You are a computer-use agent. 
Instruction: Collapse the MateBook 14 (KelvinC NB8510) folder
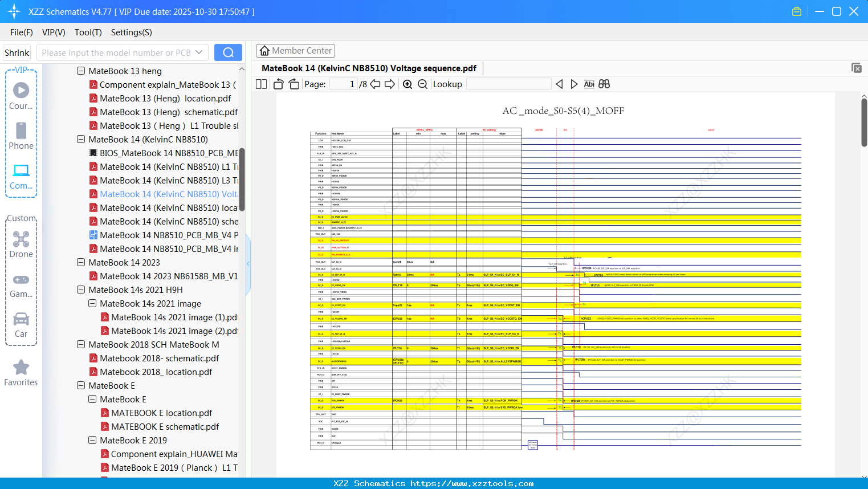[81, 140]
